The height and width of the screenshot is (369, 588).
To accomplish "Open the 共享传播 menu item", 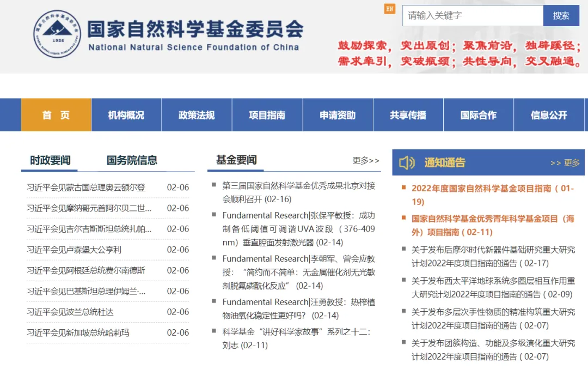I will tap(408, 115).
